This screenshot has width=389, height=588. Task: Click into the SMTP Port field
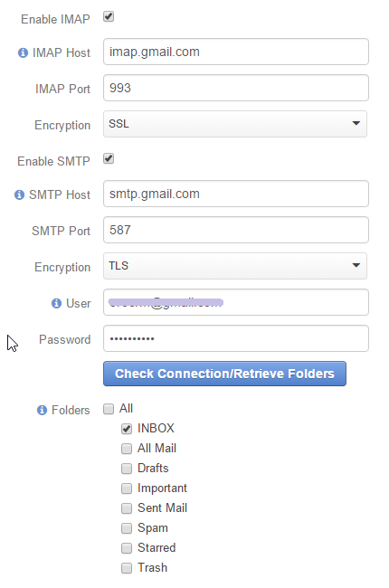[236, 230]
